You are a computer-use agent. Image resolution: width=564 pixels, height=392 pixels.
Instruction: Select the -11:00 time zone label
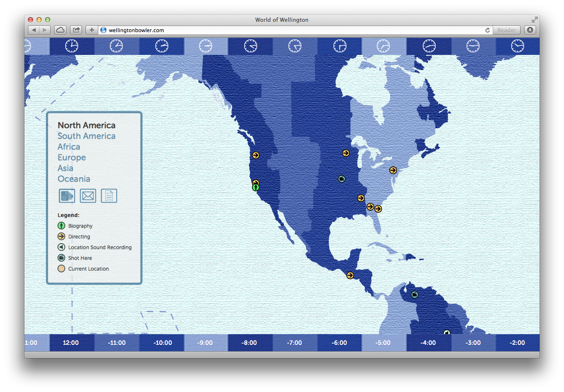pos(117,343)
